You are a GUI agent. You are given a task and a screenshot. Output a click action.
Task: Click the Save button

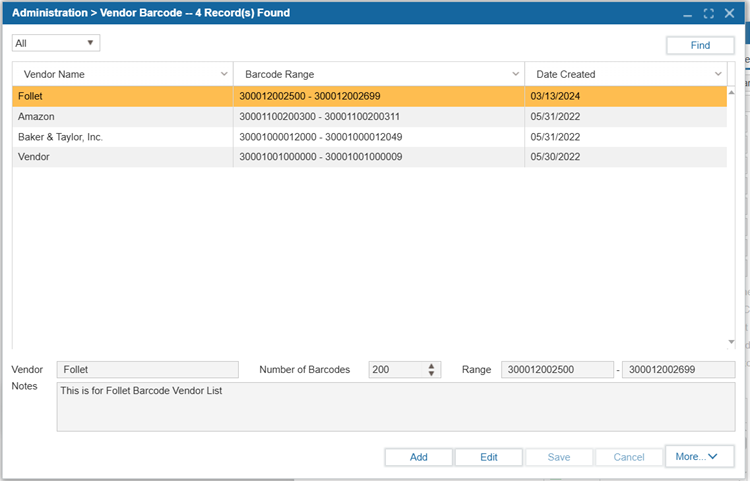pyautogui.click(x=559, y=457)
